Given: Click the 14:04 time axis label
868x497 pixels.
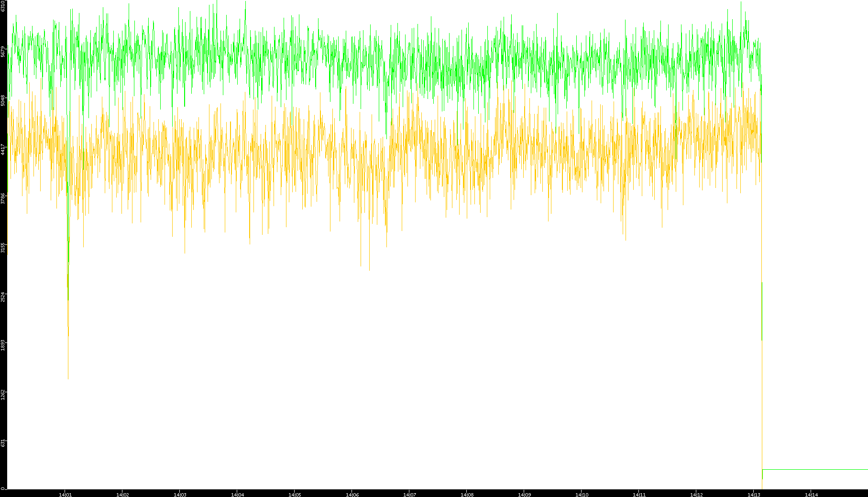Looking at the screenshot, I should point(237,495).
